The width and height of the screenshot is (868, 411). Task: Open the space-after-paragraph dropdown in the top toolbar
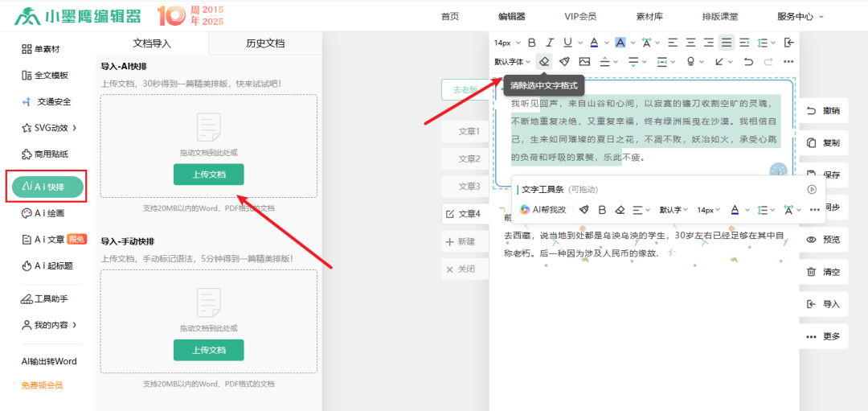click(637, 61)
